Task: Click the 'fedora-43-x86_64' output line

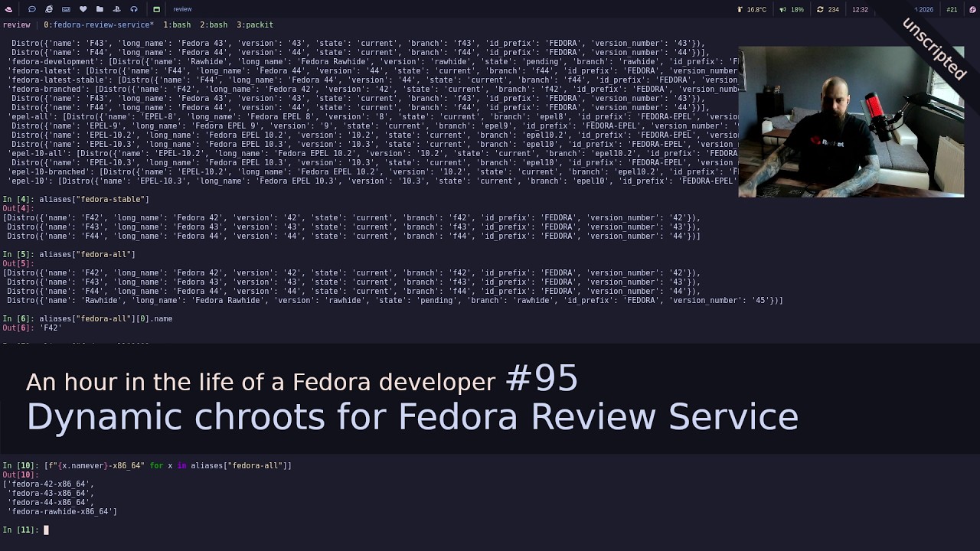Action: pyautogui.click(x=51, y=493)
